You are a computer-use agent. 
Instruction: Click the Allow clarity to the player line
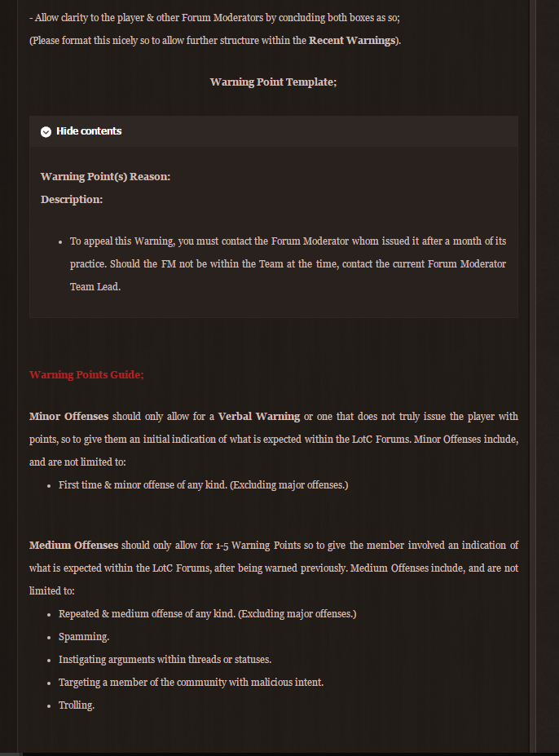pos(214,18)
